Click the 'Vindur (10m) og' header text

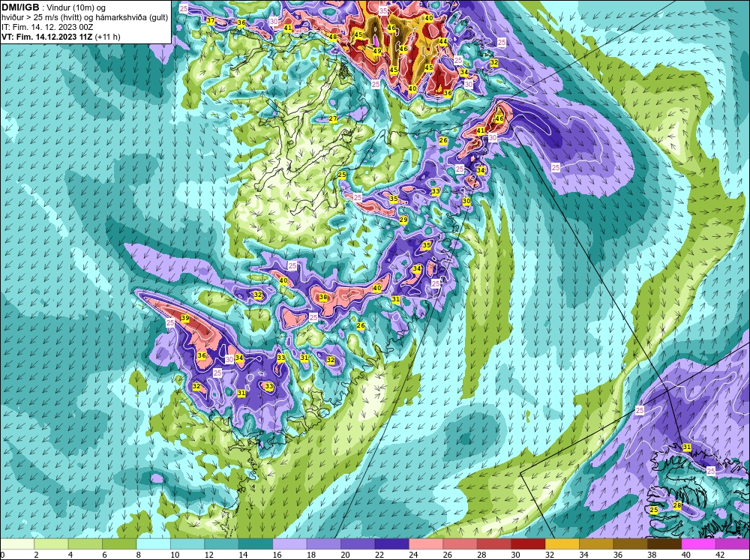76,7
